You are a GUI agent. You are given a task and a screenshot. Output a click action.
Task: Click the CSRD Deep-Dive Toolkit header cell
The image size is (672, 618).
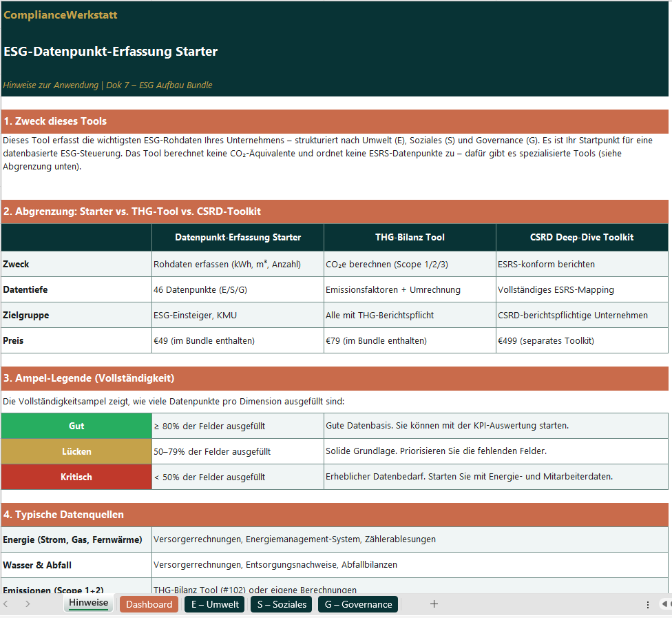tap(582, 237)
